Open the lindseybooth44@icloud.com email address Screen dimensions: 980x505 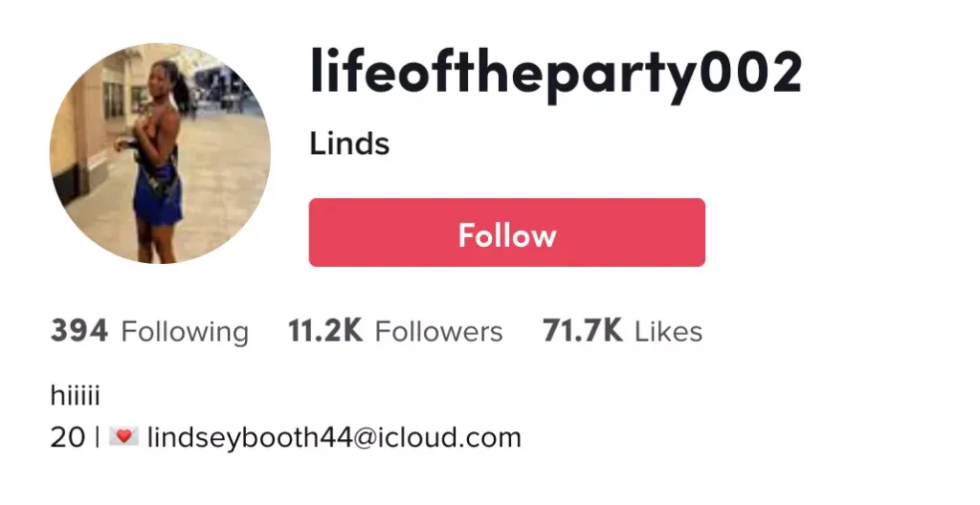click(334, 437)
